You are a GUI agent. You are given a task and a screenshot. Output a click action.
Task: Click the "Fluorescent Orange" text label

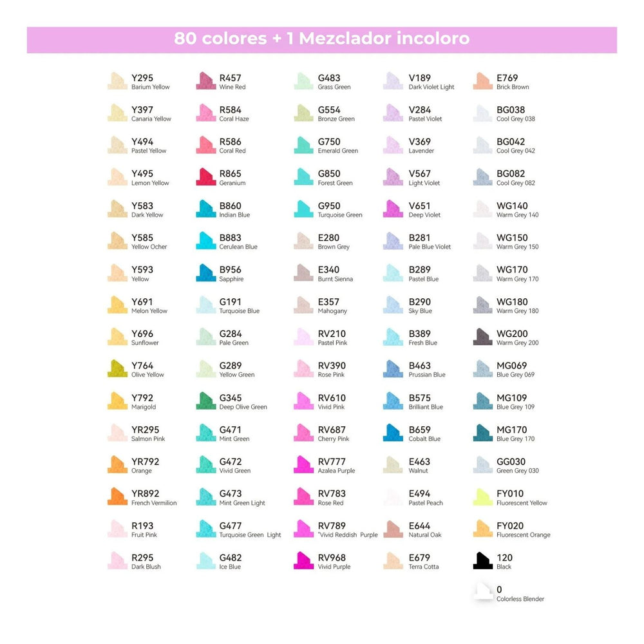(x=523, y=535)
